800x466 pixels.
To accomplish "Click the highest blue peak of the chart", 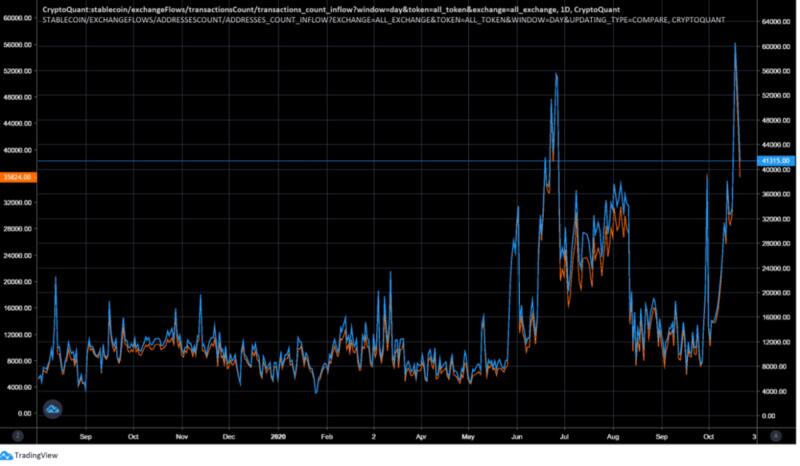I will 735,44.
